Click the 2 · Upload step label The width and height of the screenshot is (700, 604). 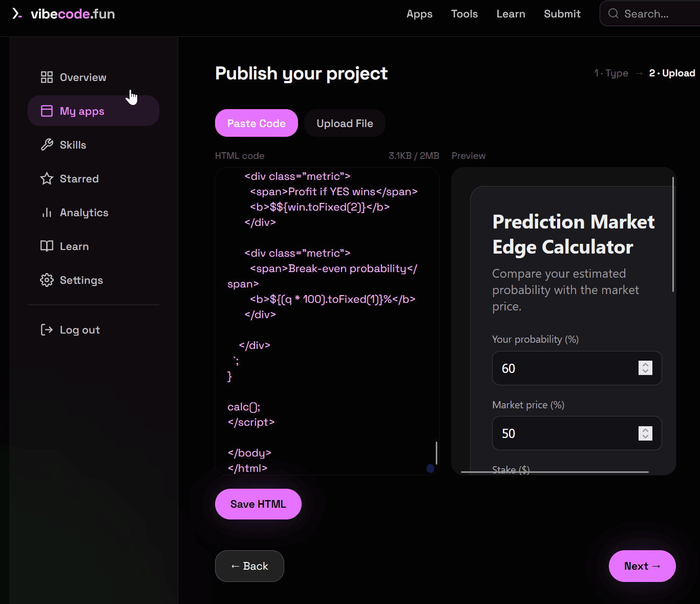click(x=672, y=73)
